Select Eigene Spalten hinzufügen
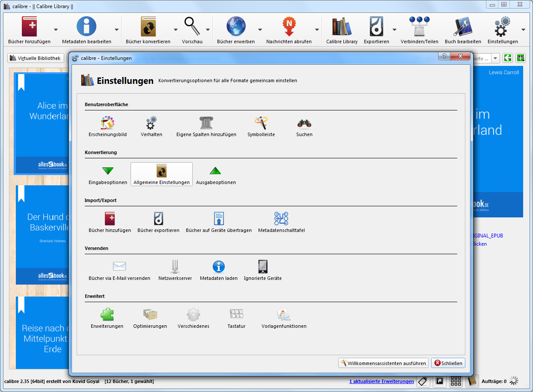The image size is (533, 392). click(206, 127)
